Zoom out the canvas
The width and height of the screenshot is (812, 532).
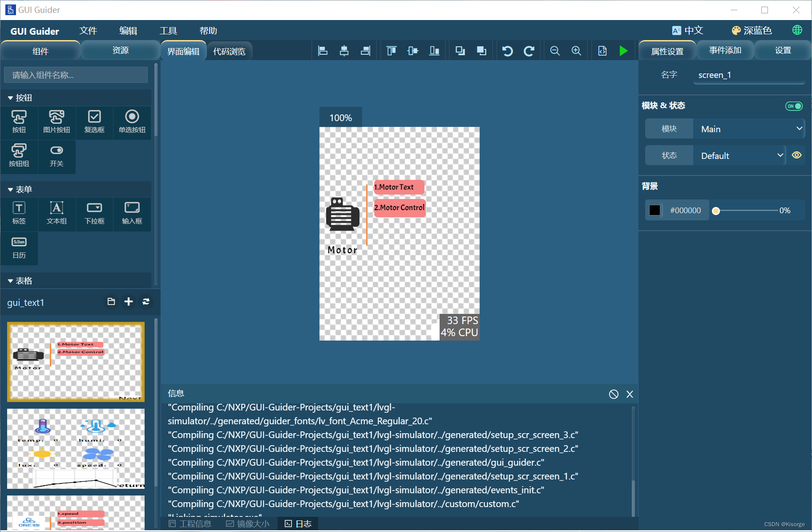[555, 51]
